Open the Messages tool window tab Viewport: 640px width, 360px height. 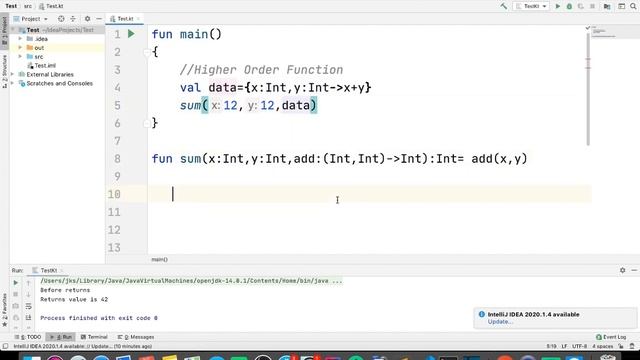pos(136,337)
